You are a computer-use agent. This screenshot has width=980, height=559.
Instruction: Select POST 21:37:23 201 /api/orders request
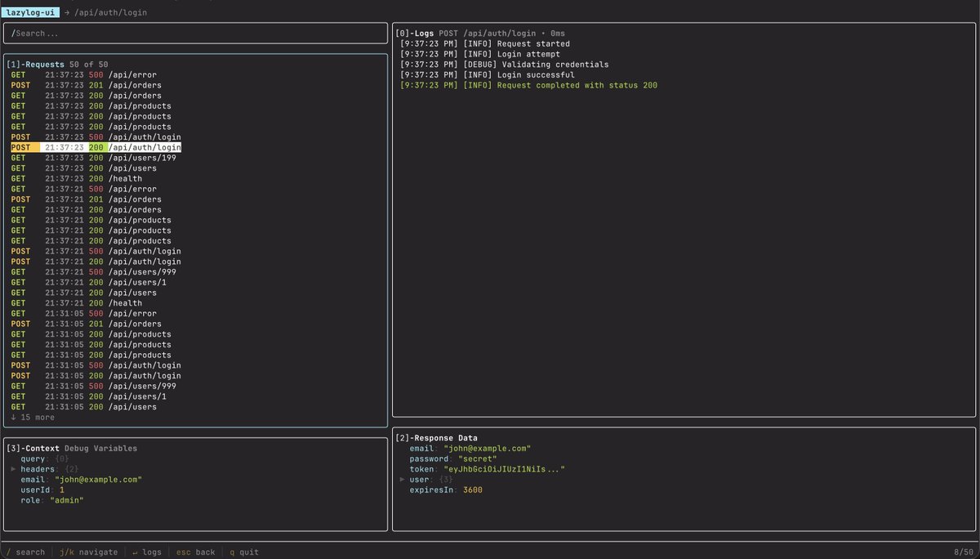point(87,85)
